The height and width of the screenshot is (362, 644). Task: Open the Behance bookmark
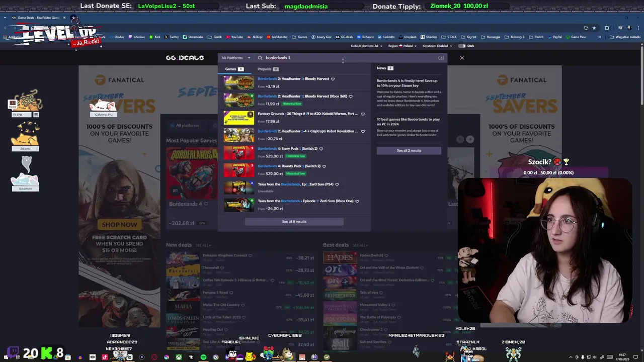(365, 37)
